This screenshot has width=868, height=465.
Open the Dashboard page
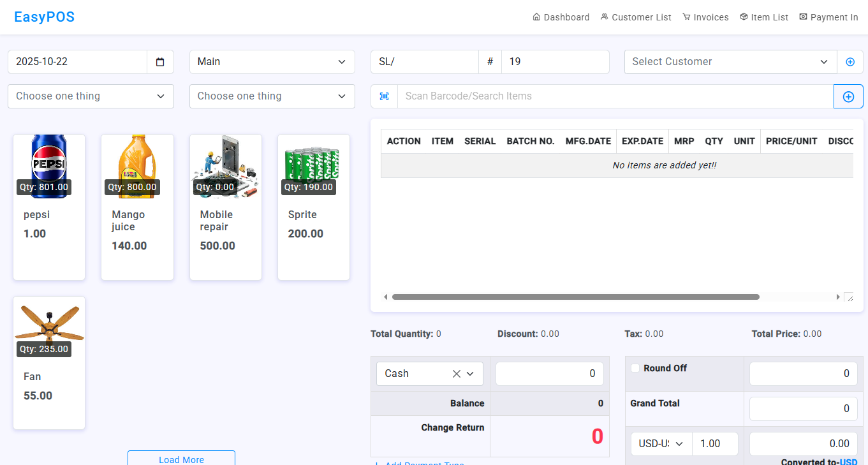pyautogui.click(x=561, y=17)
